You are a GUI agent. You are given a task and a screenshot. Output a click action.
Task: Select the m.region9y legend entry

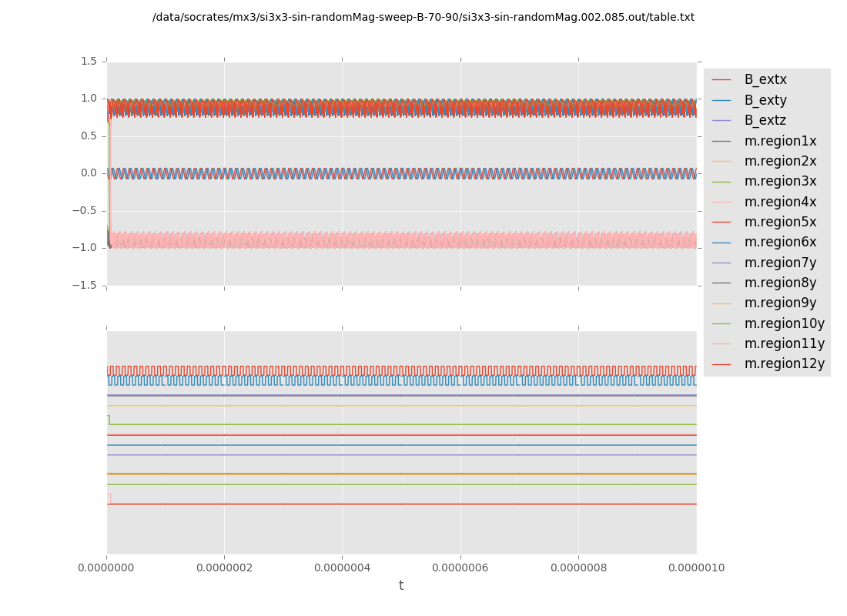[780, 303]
